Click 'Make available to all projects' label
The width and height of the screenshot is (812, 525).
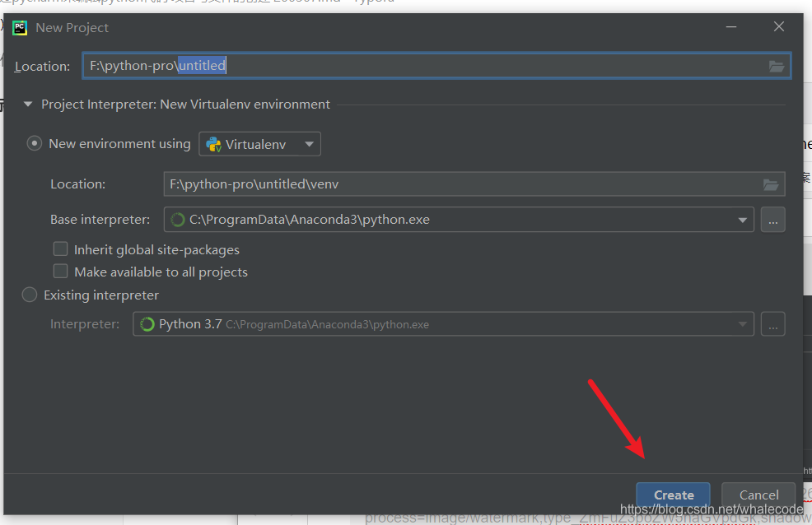(161, 272)
